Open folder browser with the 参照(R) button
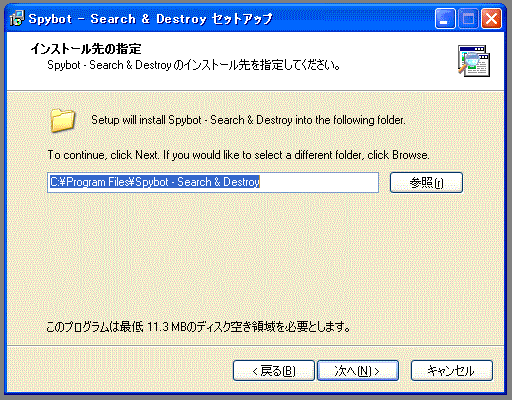This screenshot has width=512, height=400. click(x=426, y=182)
